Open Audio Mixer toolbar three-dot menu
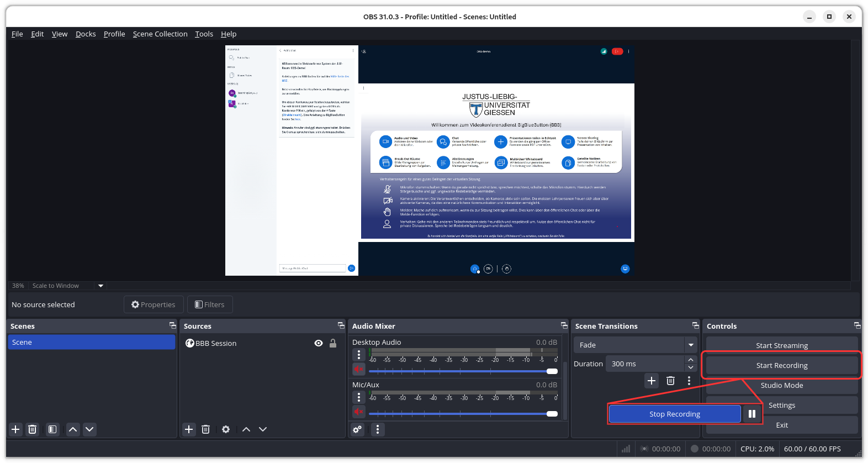Screen dimensions: 868x463 pos(378,429)
